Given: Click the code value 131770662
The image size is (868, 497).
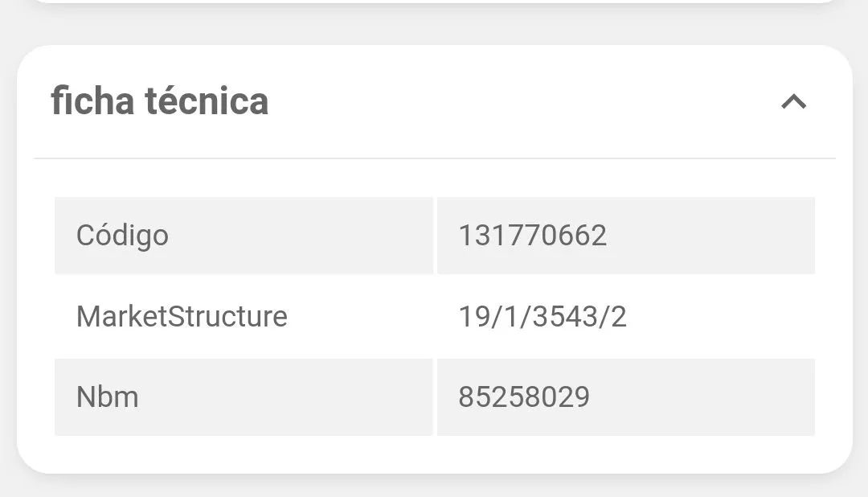Looking at the screenshot, I should [532, 236].
